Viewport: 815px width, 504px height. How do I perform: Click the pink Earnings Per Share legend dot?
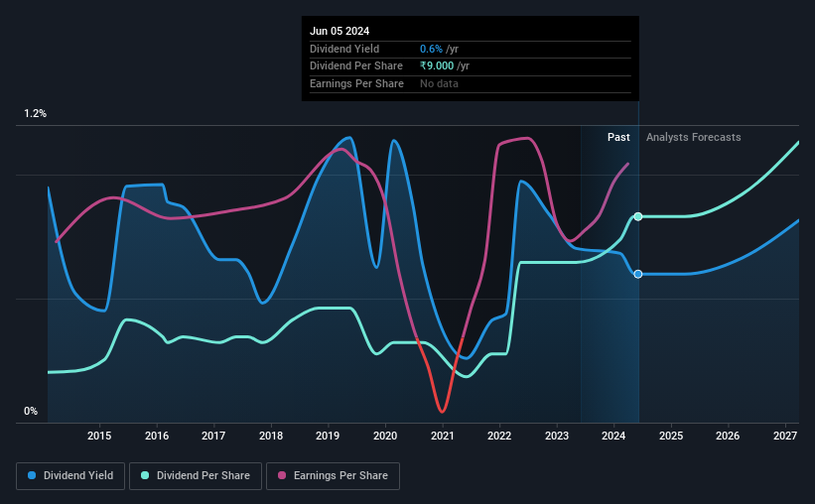click(x=282, y=475)
